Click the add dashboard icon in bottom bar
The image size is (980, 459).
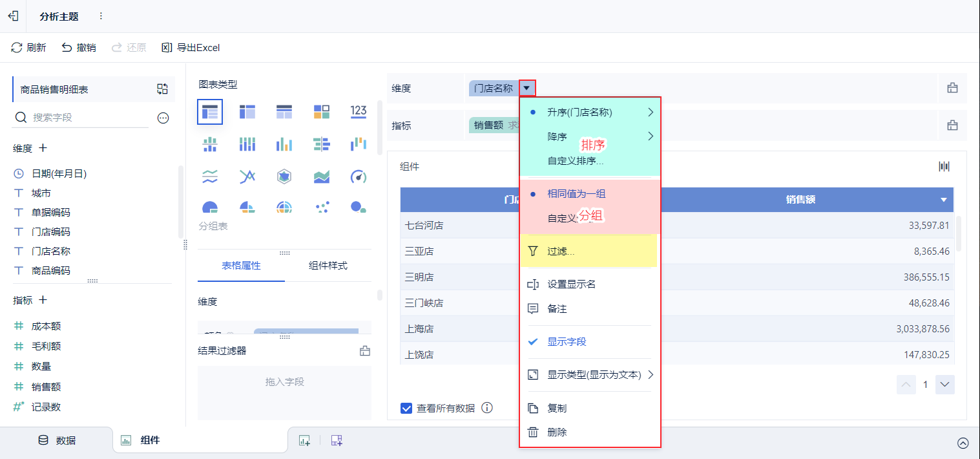tap(336, 440)
